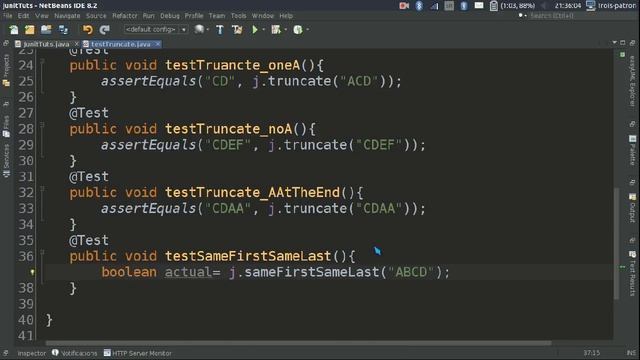Click the sameFirstSameLast method call
640x360 pixels.
312,272
